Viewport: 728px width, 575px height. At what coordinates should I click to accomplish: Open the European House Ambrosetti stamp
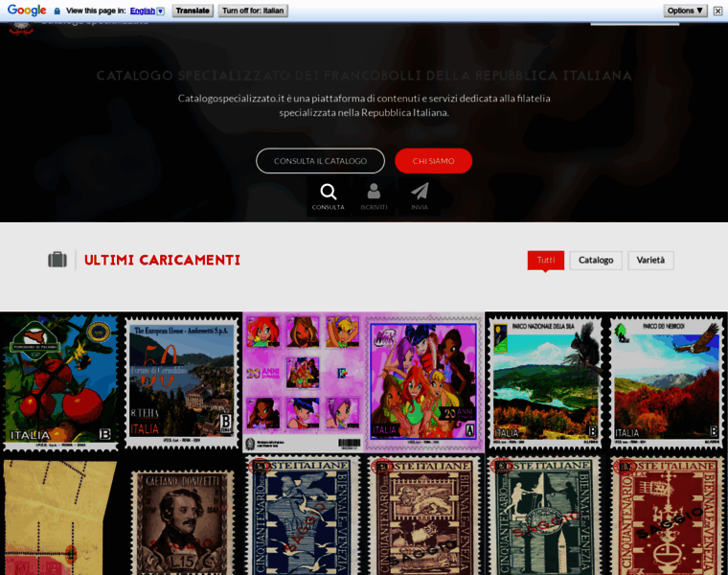tap(182, 382)
